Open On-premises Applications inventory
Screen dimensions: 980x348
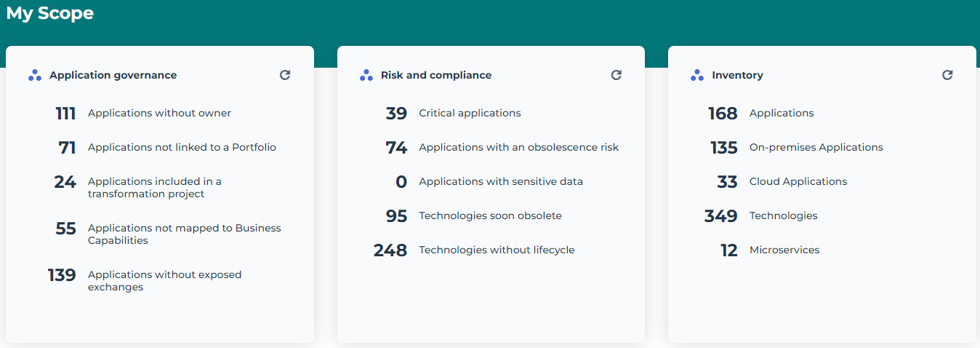pyautogui.click(x=816, y=148)
